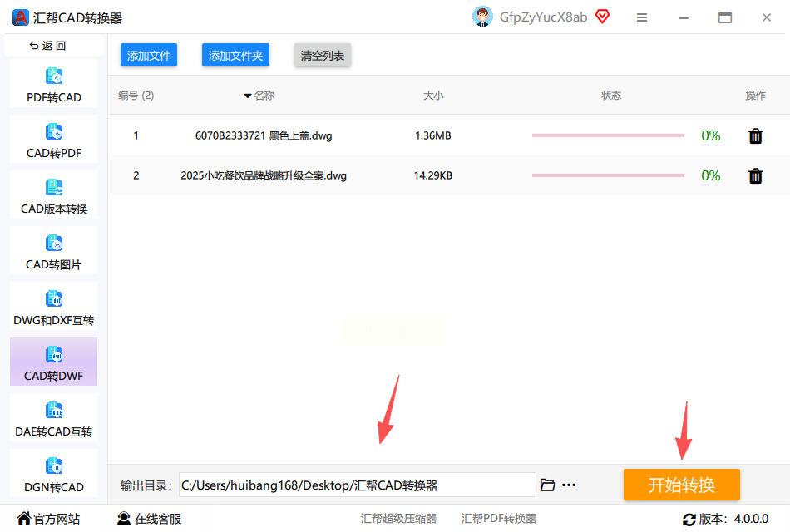The height and width of the screenshot is (532, 790).
Task: Open 汇帮超级压缩器 link
Action: pos(398,519)
